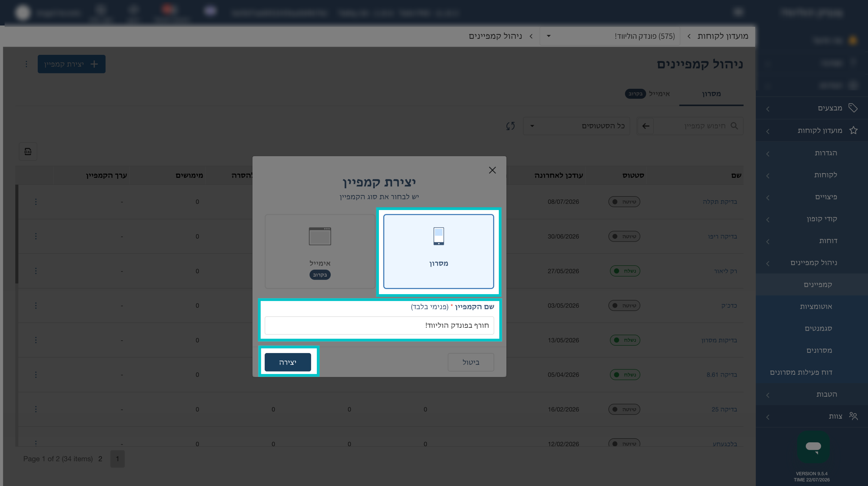Open קמפיינים in the sidebar
This screenshot has width=868, height=486.
pyautogui.click(x=812, y=285)
